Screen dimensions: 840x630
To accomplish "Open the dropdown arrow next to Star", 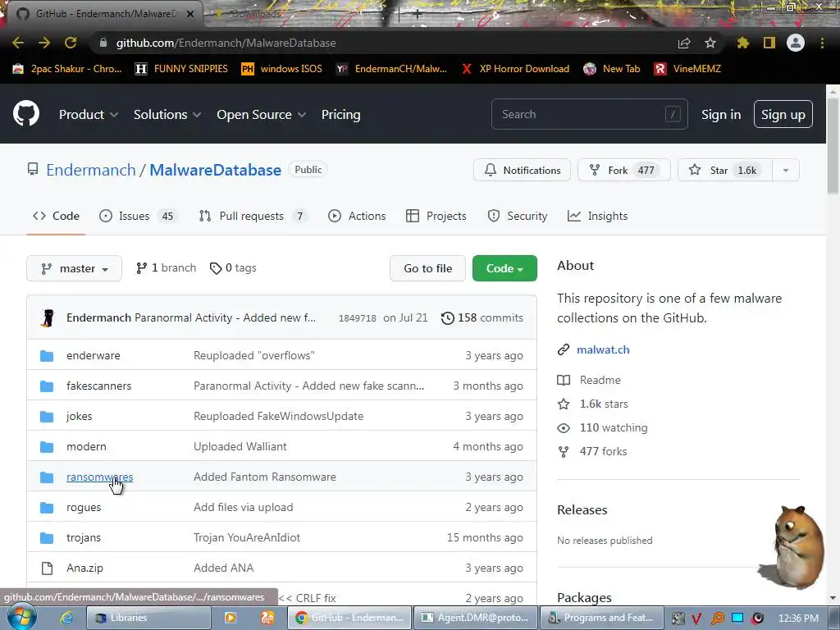I will tap(786, 171).
